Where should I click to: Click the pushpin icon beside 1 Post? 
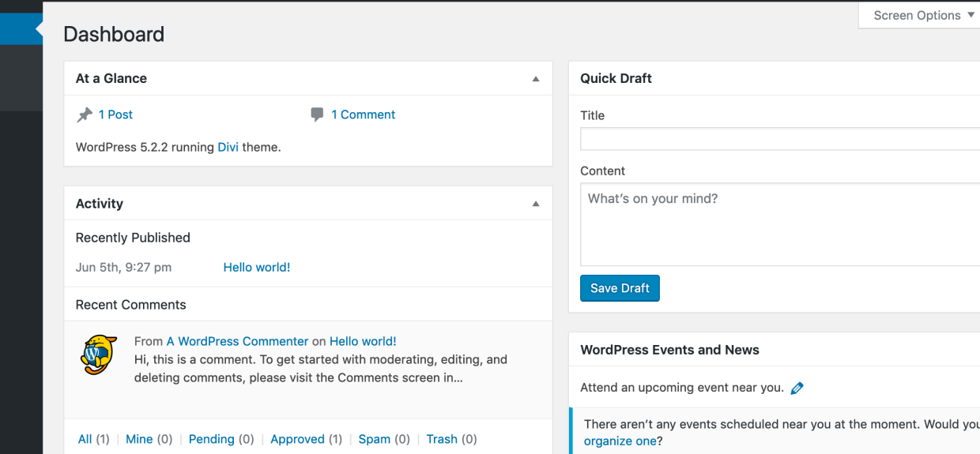pos(85,115)
